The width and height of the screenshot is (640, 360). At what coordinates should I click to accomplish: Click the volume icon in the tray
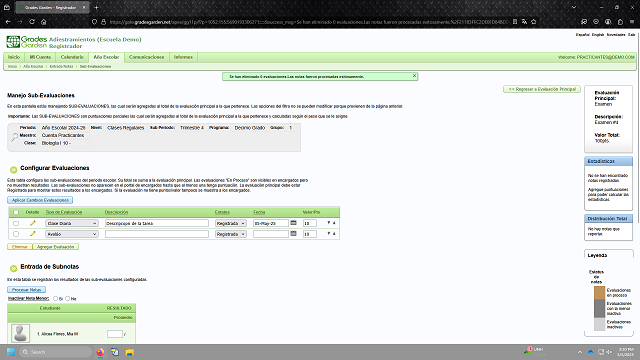[609, 352]
